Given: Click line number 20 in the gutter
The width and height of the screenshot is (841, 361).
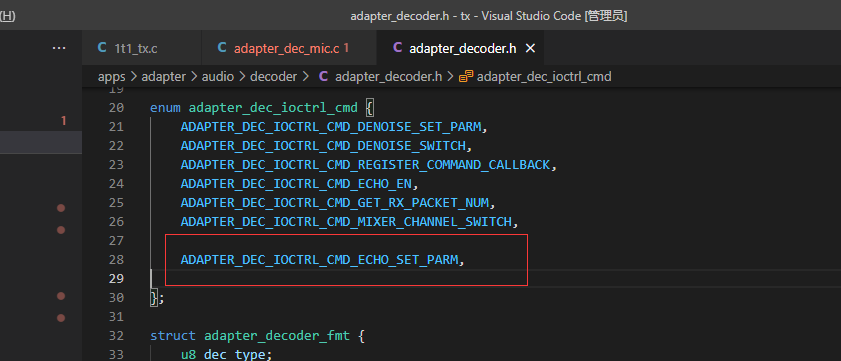Looking at the screenshot, I should click(x=116, y=108).
